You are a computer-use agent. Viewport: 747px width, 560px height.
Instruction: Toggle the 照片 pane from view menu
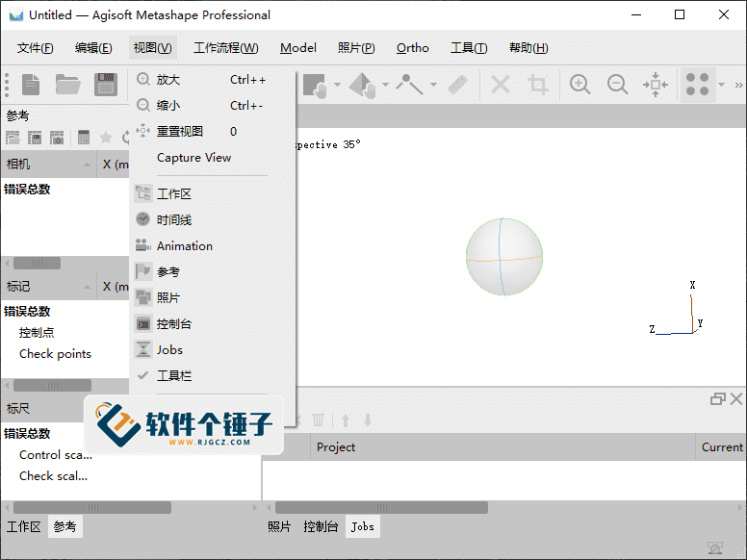(x=212, y=297)
